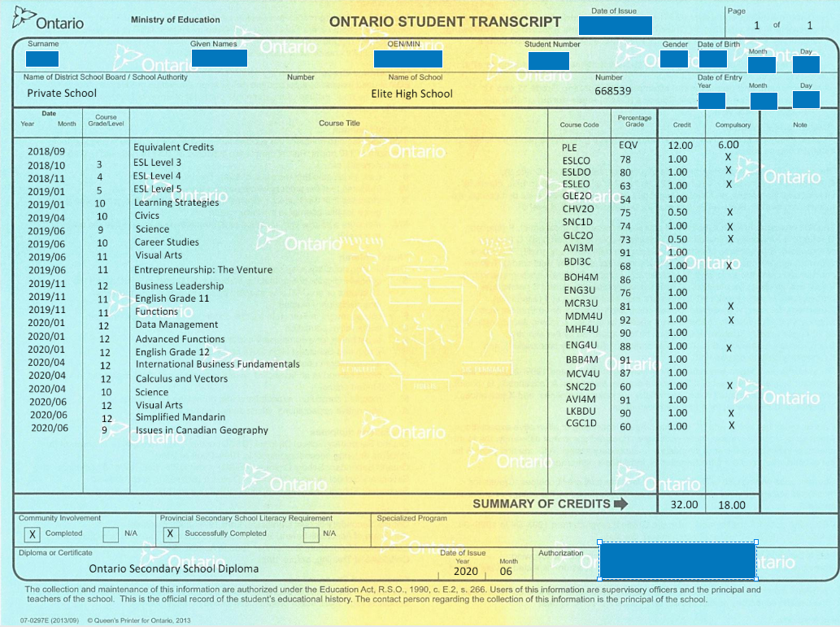
Task: Click the course code "SNC1D"
Action: tap(577, 222)
